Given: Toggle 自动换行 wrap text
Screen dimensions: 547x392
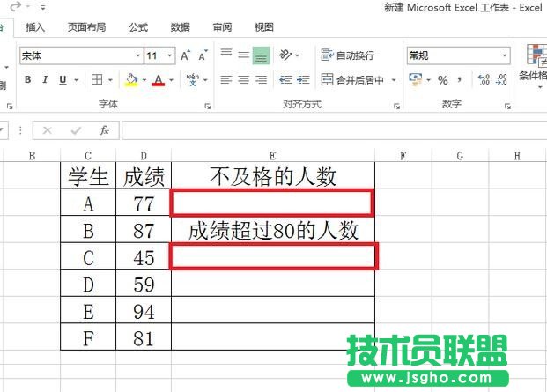Looking at the screenshot, I should pyautogui.click(x=347, y=55).
